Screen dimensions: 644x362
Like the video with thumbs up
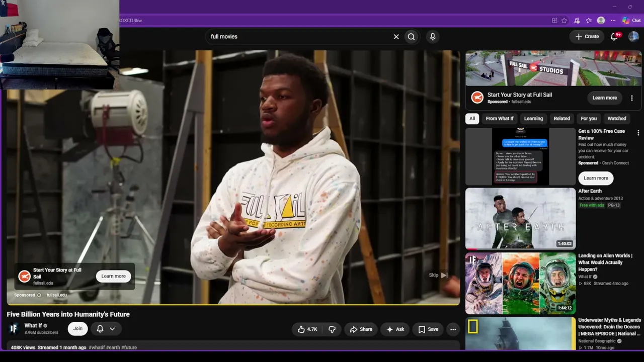coord(307,329)
